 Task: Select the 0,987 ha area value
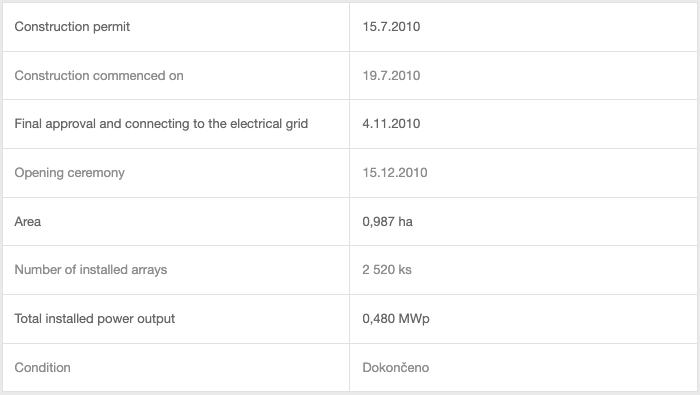tap(388, 222)
